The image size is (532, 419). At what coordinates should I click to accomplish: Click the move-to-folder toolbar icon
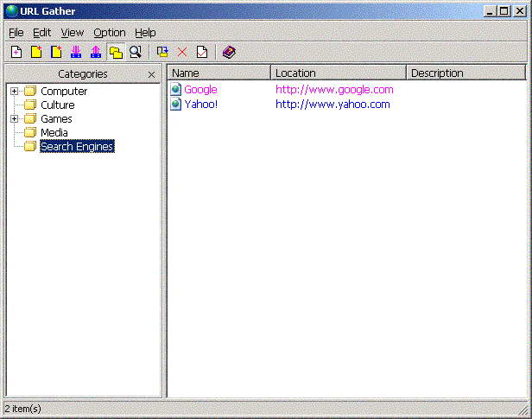162,53
